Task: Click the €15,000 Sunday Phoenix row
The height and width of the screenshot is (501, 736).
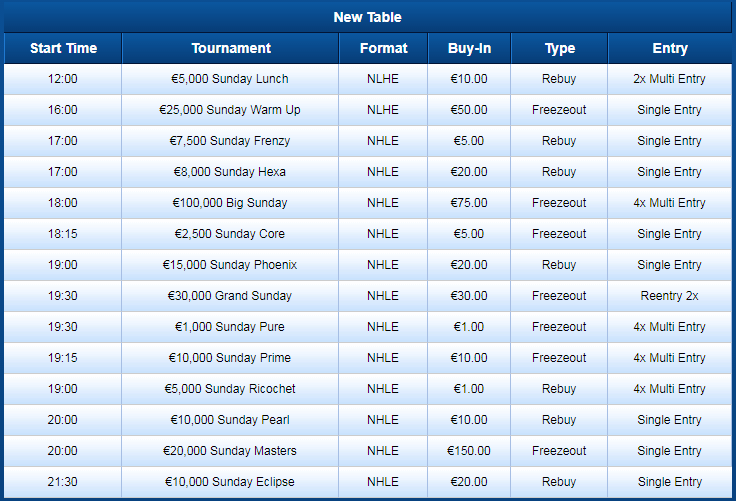Action: pyautogui.click(x=368, y=265)
